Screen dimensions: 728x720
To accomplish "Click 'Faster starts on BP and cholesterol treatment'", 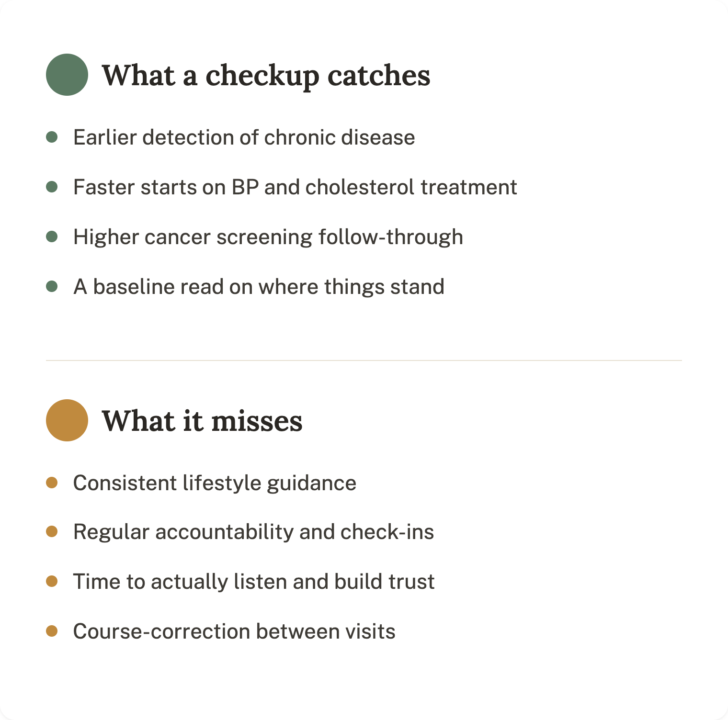I will (295, 187).
